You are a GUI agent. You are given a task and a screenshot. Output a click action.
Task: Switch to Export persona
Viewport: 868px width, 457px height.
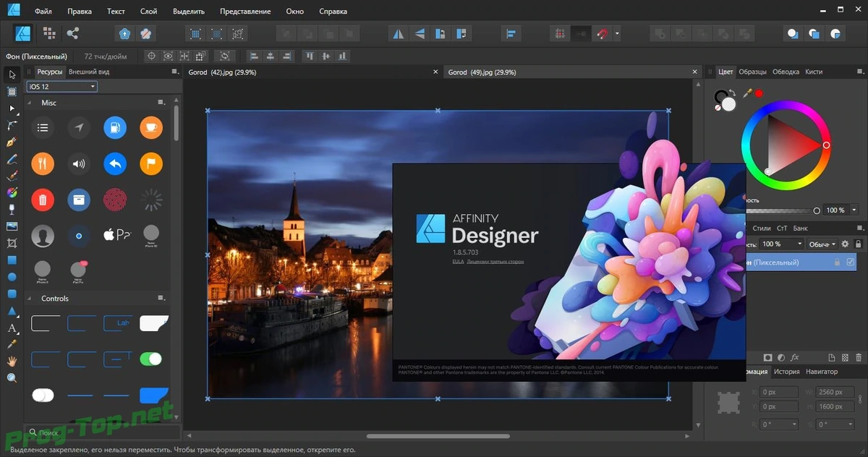(72, 33)
